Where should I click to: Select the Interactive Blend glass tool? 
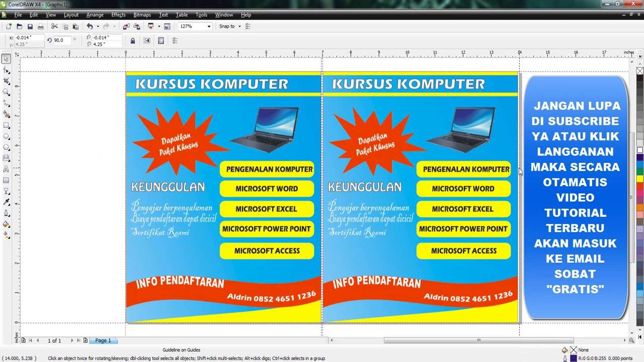pos(6,191)
